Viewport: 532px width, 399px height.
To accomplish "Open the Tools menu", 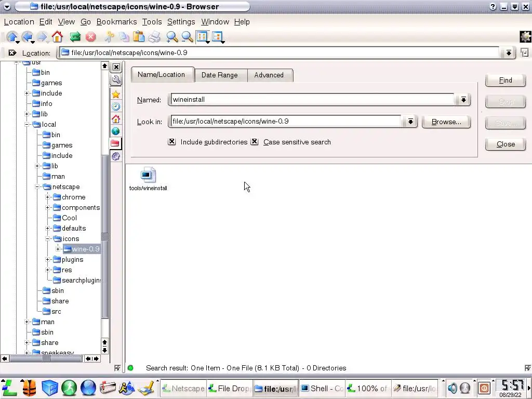I will tap(152, 22).
